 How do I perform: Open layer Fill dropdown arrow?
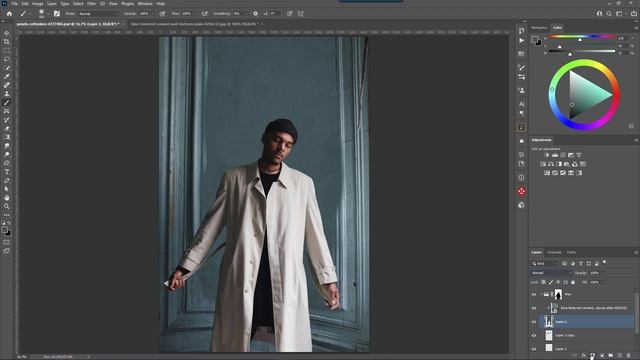point(603,282)
